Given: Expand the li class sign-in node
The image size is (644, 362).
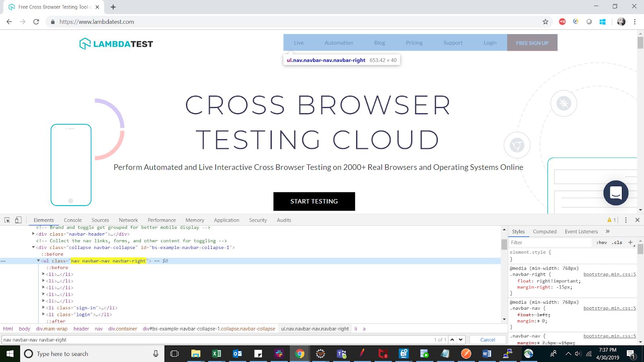Looking at the screenshot, I should coord(43,308).
